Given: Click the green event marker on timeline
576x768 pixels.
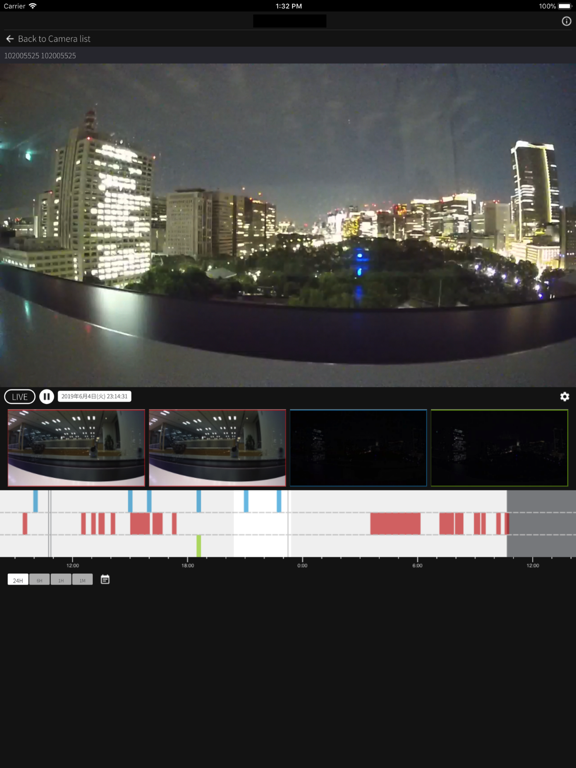Looking at the screenshot, I should [x=198, y=546].
